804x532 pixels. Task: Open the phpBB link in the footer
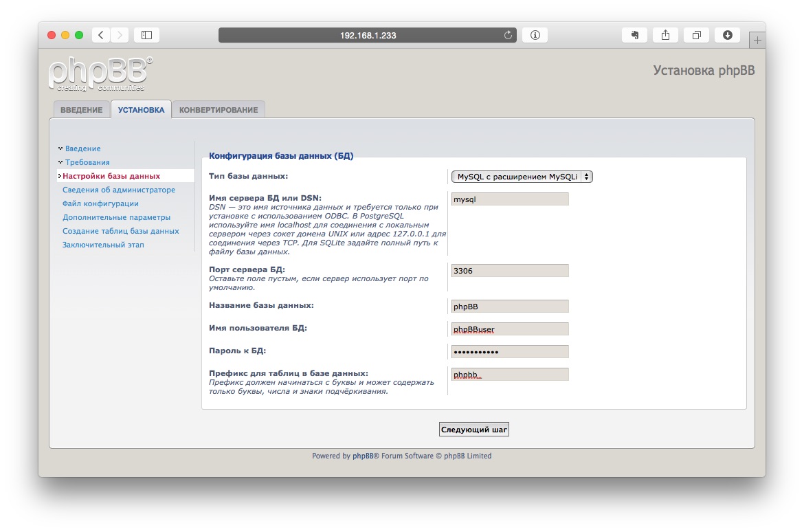click(363, 456)
